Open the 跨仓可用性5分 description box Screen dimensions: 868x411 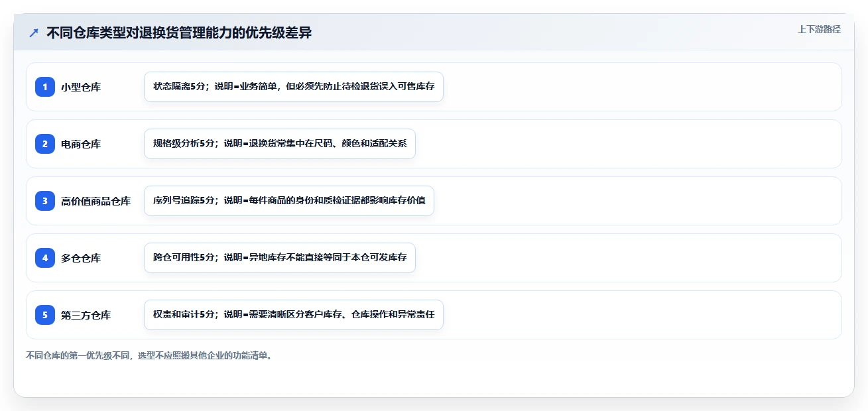(x=280, y=258)
